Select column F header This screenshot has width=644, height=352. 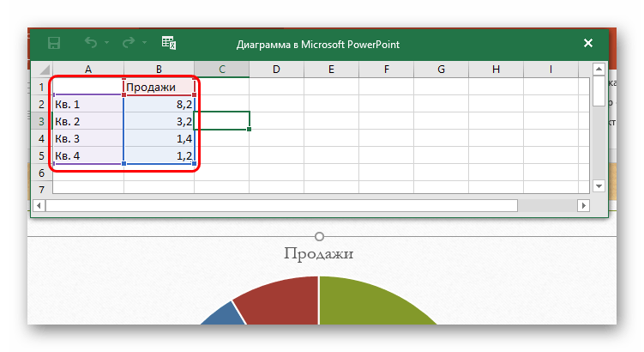[x=387, y=69]
